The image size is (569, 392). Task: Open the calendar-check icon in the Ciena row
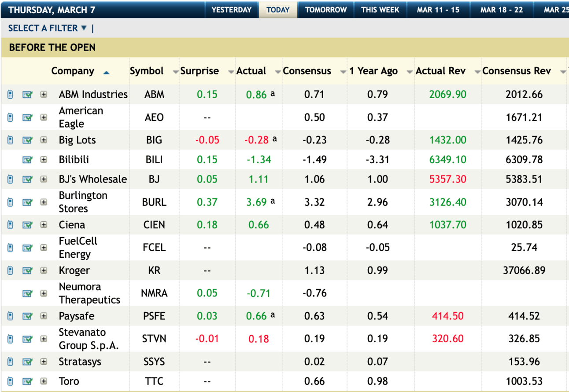27,225
